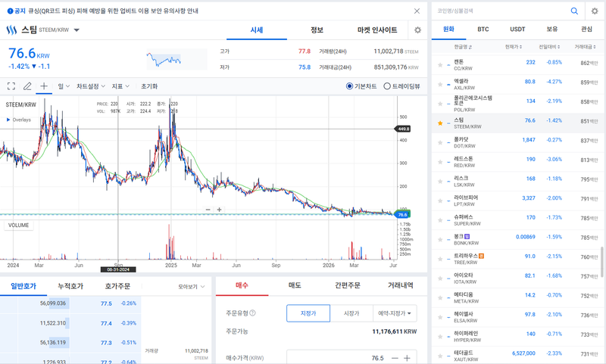The height and width of the screenshot is (364, 606).
Task: Open chart panel settings gear next to 마켓 인사이트
Action: pos(417,30)
